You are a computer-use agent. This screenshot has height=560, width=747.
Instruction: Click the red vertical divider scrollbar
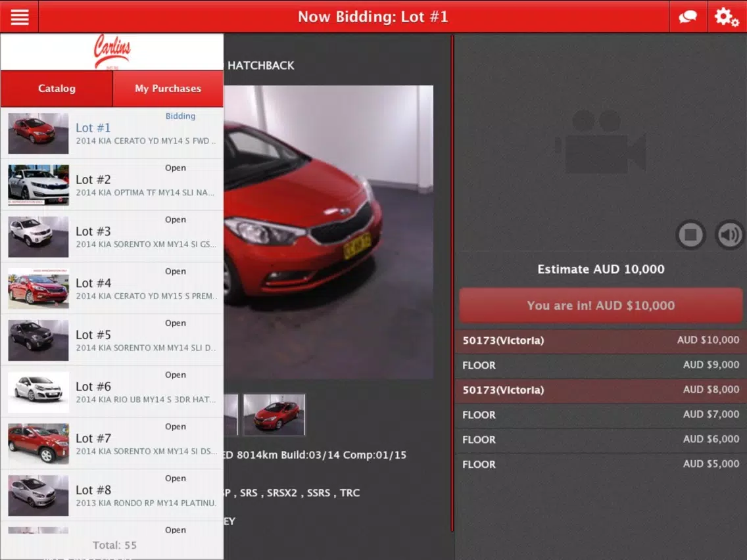pyautogui.click(x=452, y=283)
